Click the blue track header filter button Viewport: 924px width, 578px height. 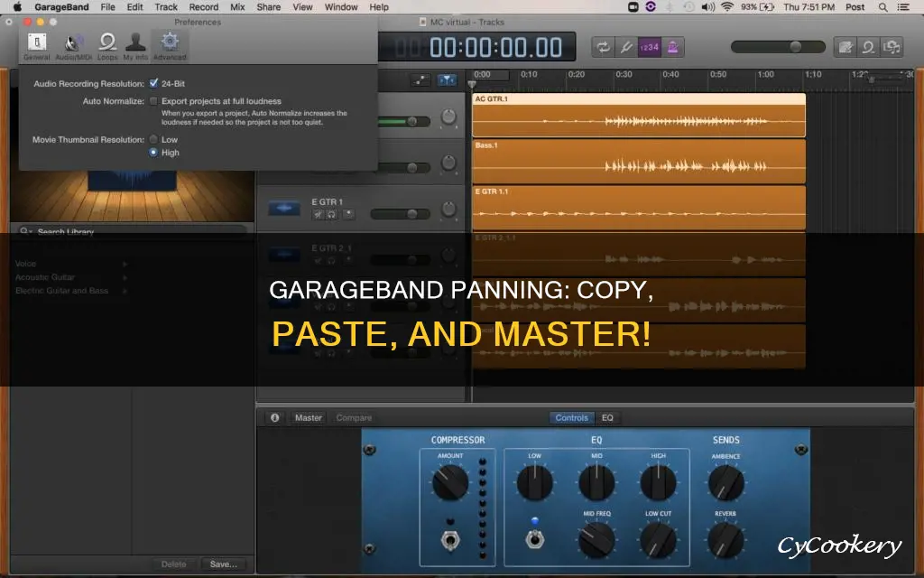pyautogui.click(x=448, y=79)
